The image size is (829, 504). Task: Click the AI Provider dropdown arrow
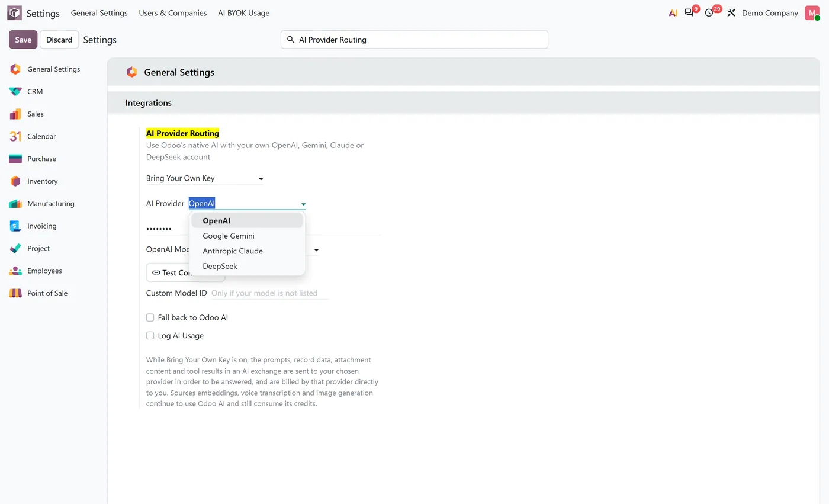click(303, 204)
